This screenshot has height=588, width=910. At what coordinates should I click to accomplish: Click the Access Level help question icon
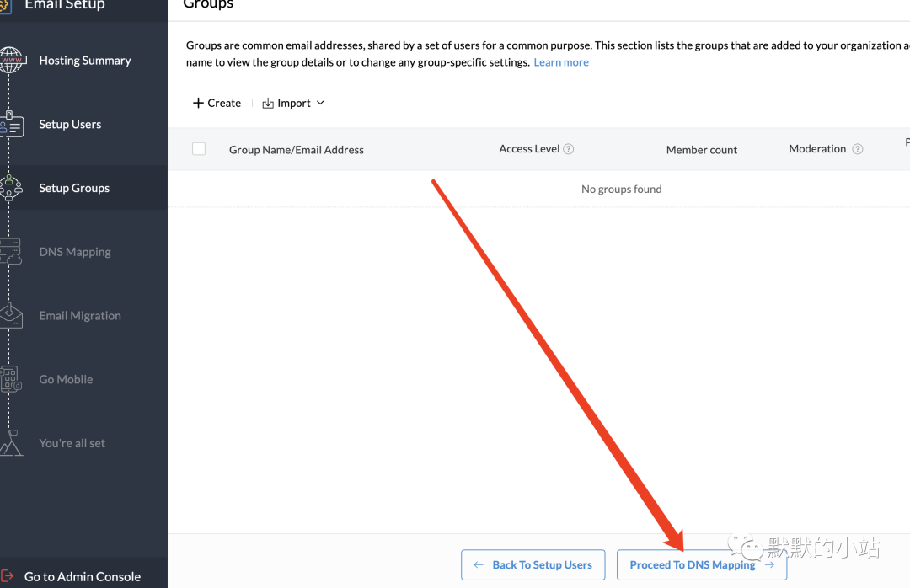[569, 149]
